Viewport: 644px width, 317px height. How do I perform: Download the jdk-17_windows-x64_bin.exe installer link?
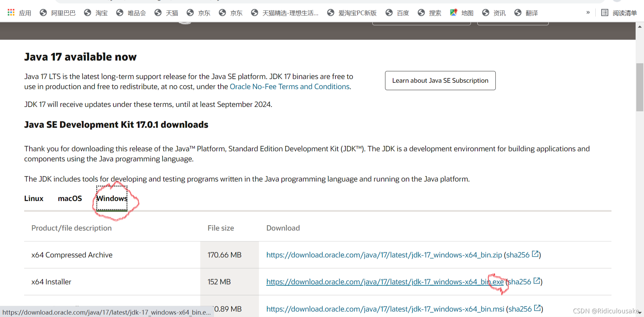(385, 282)
